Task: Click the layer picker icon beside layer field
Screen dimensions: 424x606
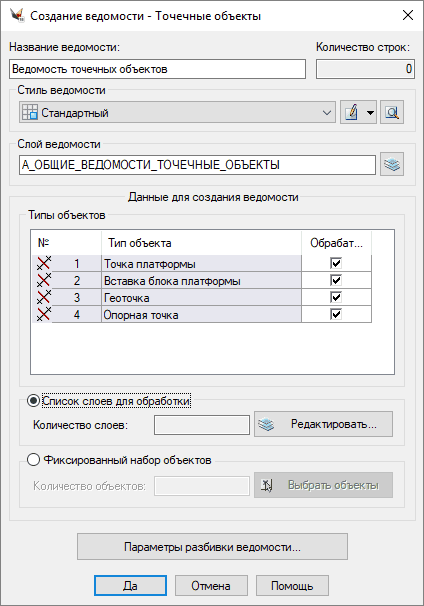Action: (x=392, y=165)
